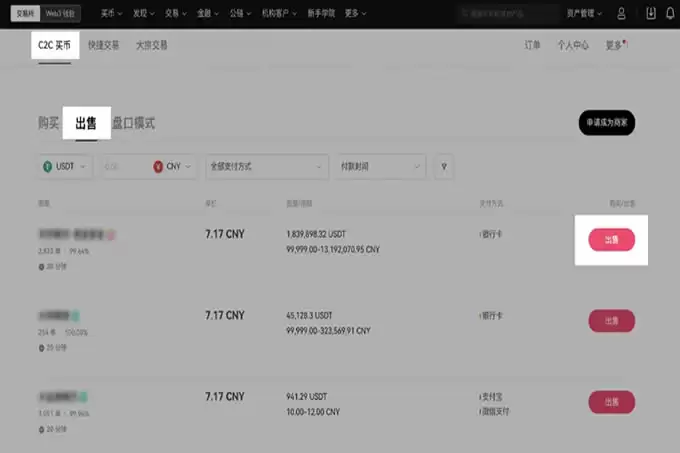The image size is (680, 453).
Task: Open the CNY currency dropdown
Action: coord(172,166)
